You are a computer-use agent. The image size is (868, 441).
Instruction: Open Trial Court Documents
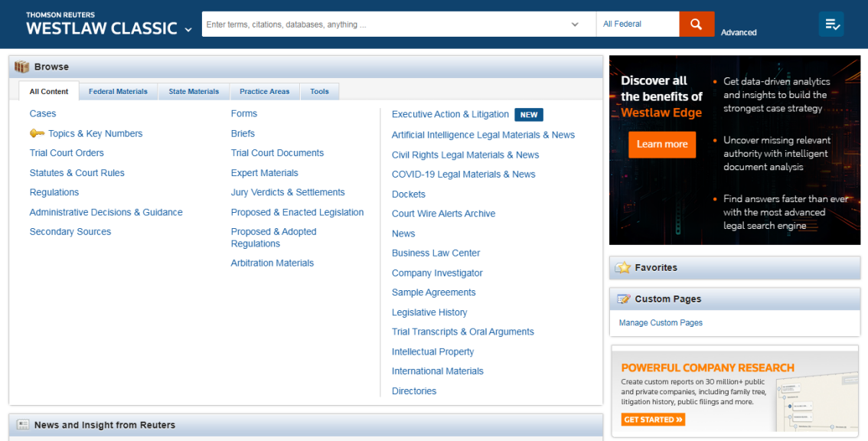pos(277,153)
